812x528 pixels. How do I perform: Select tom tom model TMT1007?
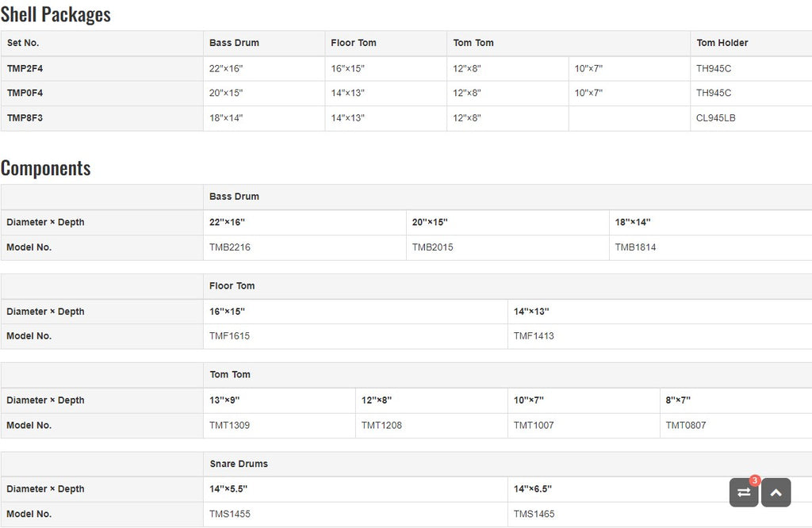[x=534, y=426]
